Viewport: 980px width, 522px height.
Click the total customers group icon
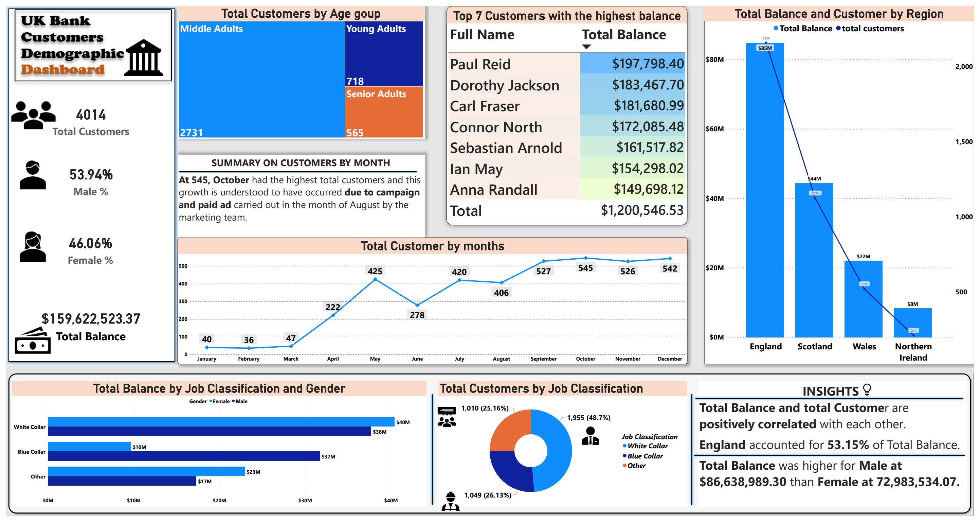point(33,115)
